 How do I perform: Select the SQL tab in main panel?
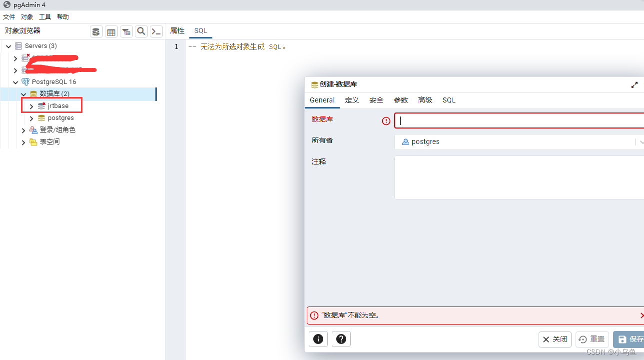pos(200,31)
